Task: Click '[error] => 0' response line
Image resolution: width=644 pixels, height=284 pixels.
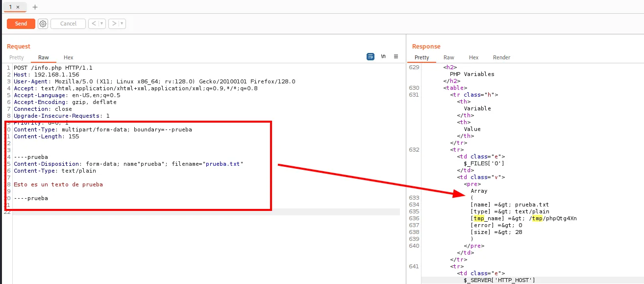Action: pyautogui.click(x=496, y=225)
